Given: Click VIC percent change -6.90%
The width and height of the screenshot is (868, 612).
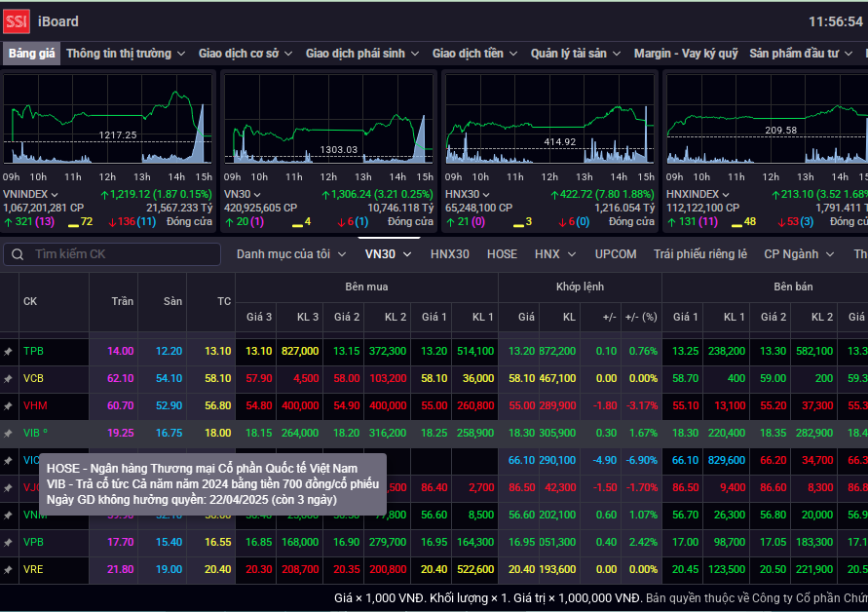Looking at the screenshot, I should [x=642, y=460].
